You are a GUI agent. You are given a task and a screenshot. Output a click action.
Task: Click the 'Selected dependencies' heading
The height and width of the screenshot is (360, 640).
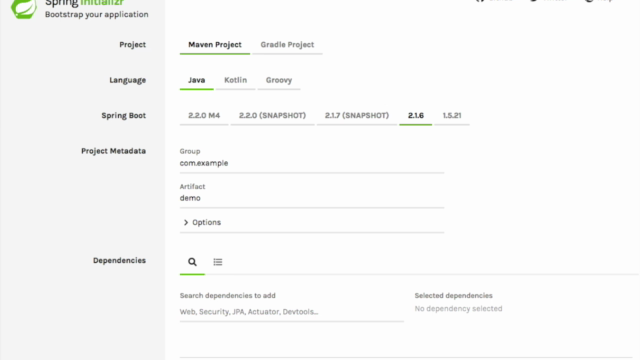453,296
